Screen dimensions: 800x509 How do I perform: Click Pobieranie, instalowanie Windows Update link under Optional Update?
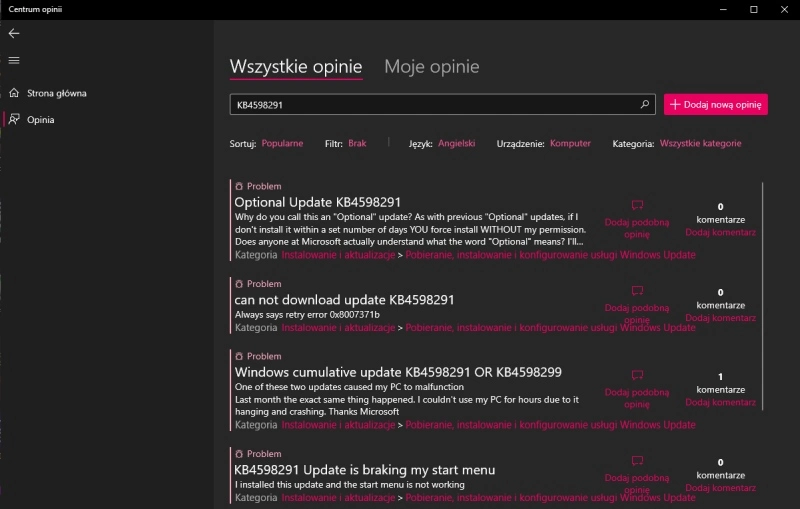(x=550, y=254)
